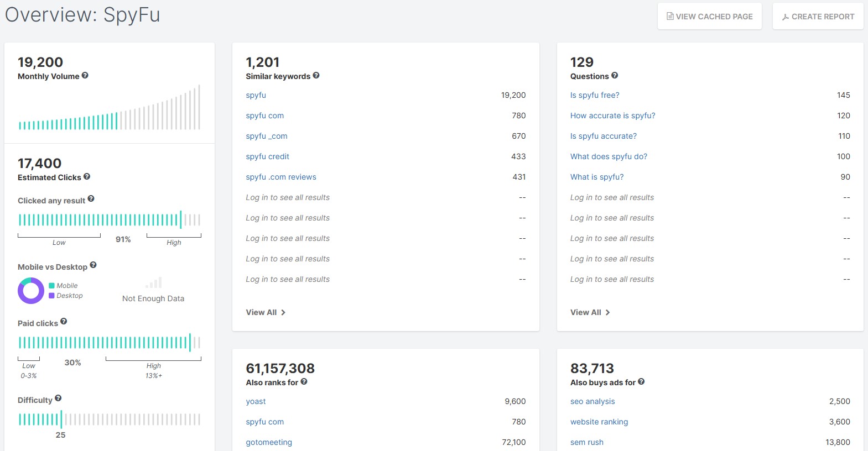Click the Monthly Volume trend bar chart

[x=110, y=108]
